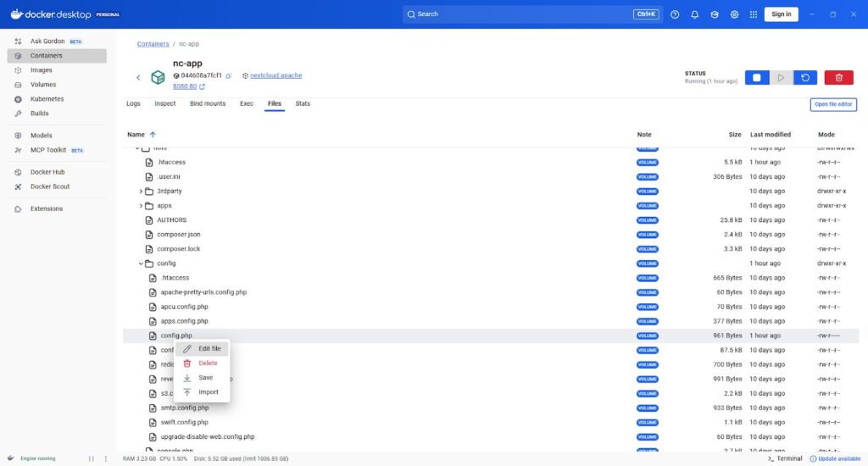Go back using the left chevron arrow
The height and width of the screenshot is (466, 868).
(x=138, y=77)
